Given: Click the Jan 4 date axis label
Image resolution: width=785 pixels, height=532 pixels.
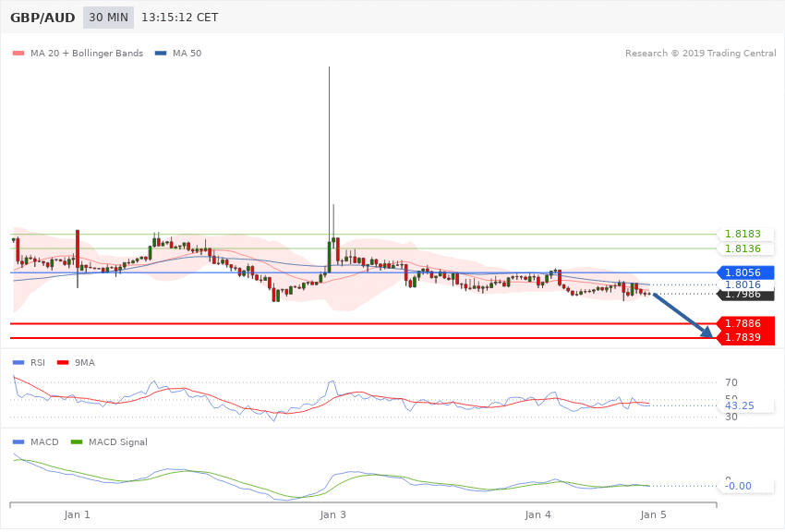Looking at the screenshot, I should point(537,514).
